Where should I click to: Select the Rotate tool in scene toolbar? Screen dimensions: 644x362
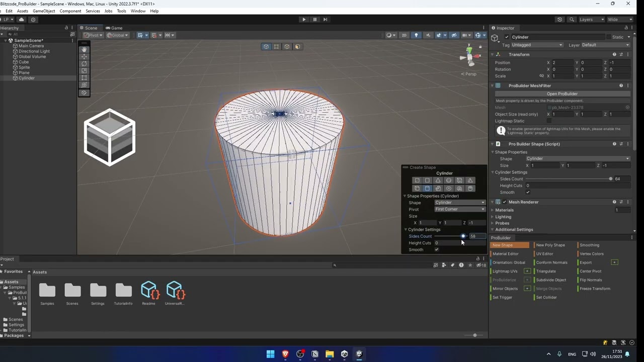click(x=84, y=64)
